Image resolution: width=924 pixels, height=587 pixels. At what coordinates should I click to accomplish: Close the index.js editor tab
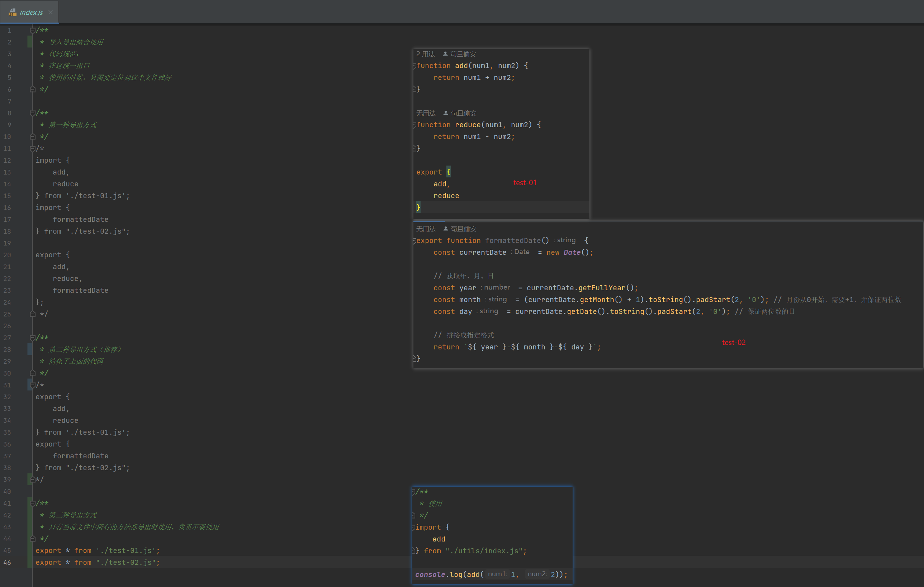tap(50, 12)
